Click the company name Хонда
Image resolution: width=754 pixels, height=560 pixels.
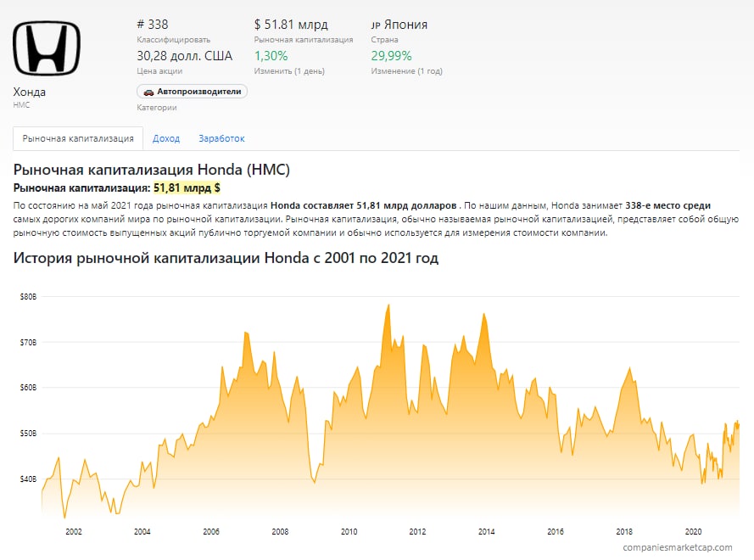point(30,92)
